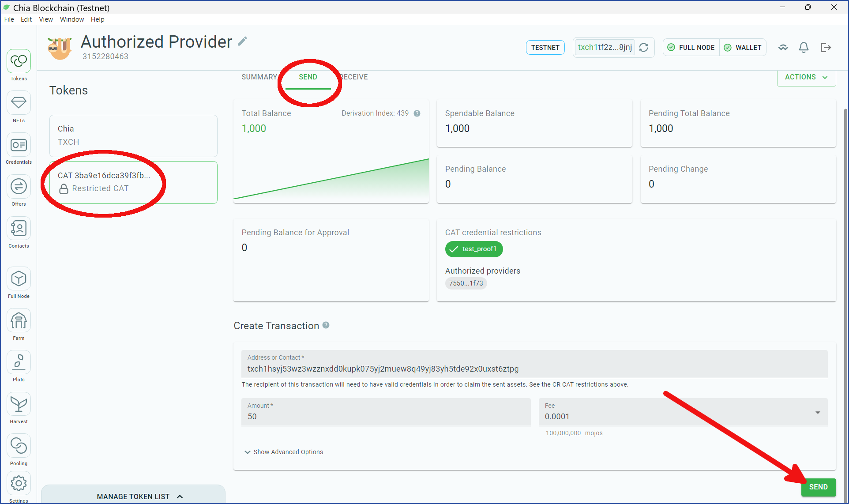
Task: Click the wallet sloth avatar
Action: (x=60, y=48)
